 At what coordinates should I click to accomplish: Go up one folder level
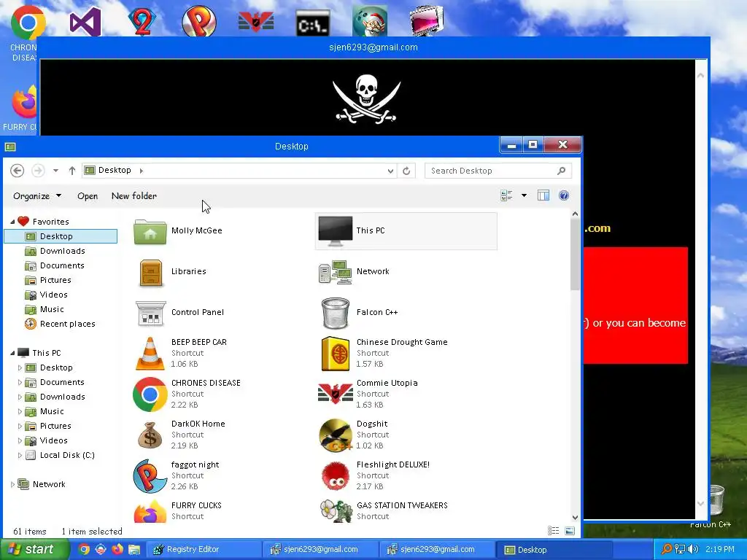[x=72, y=171]
